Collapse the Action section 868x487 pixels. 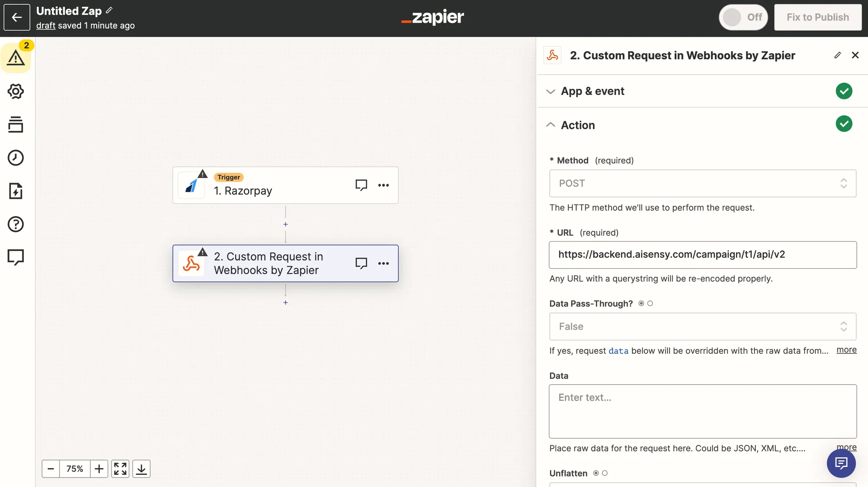(x=578, y=125)
